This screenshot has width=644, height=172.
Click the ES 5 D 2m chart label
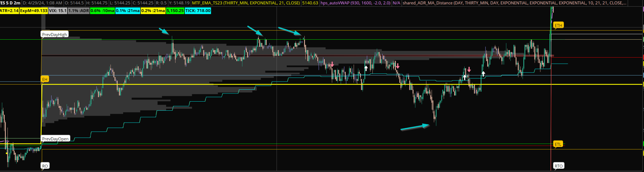(10, 3)
